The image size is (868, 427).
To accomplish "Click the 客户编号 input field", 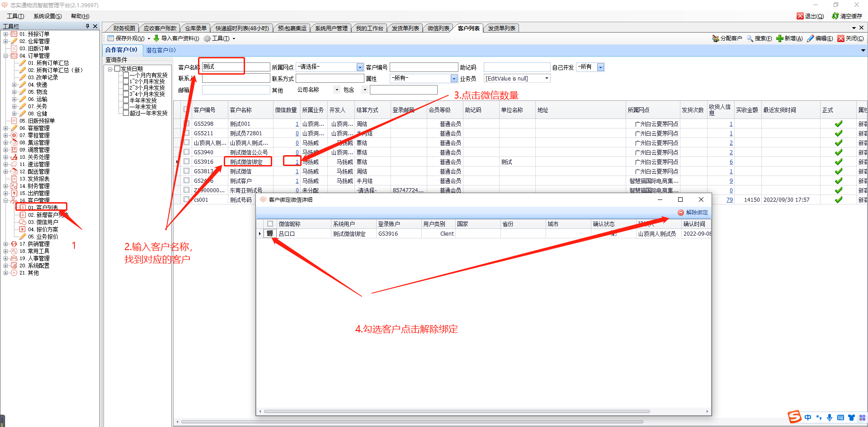I will 424,67.
